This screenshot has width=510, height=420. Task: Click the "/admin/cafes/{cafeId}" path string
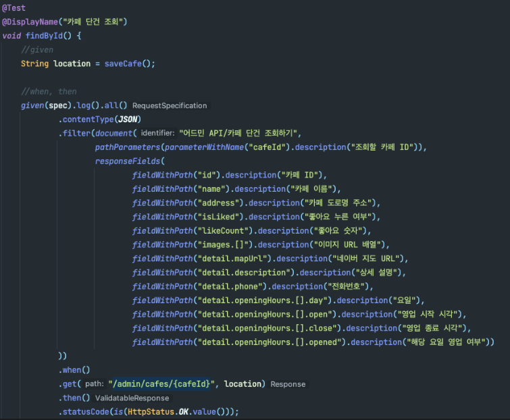pos(161,384)
